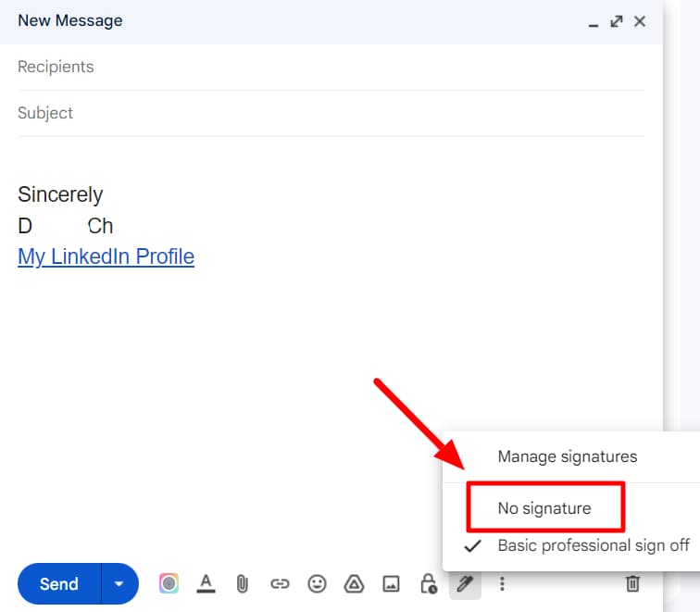Open more options three-dot menu
This screenshot has height=612, width=700.
click(502, 583)
